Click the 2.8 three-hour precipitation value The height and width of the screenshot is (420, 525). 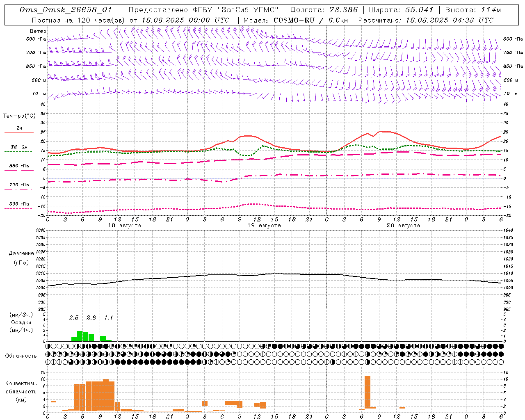pos(91,318)
